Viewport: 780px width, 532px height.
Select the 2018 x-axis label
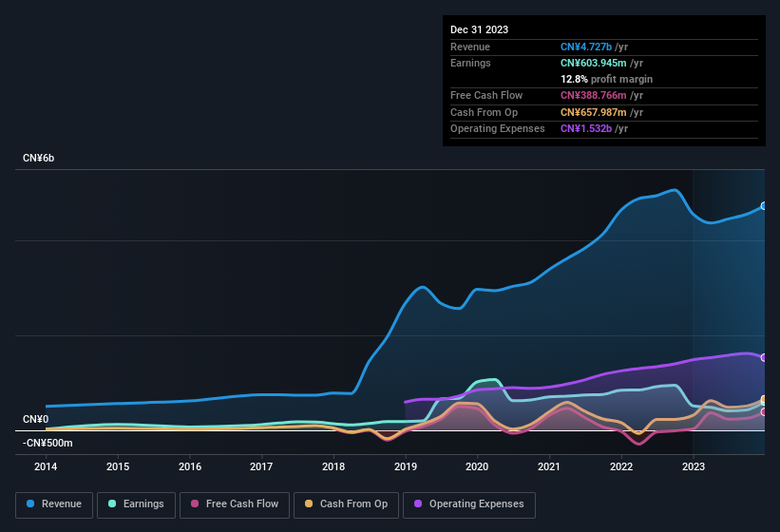coord(333,466)
